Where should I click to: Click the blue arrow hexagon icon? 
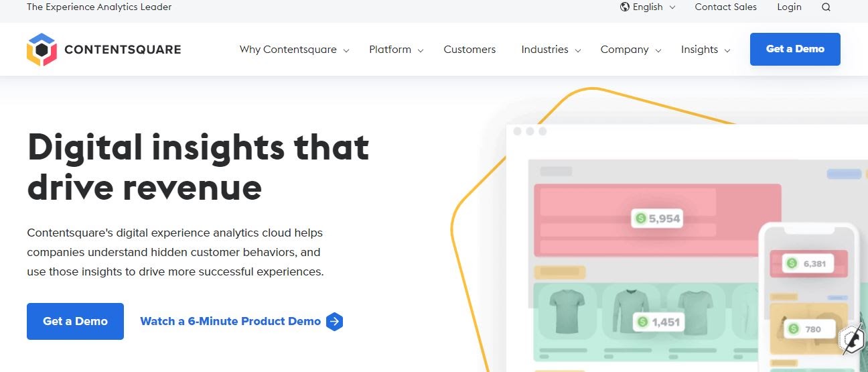pyautogui.click(x=334, y=322)
